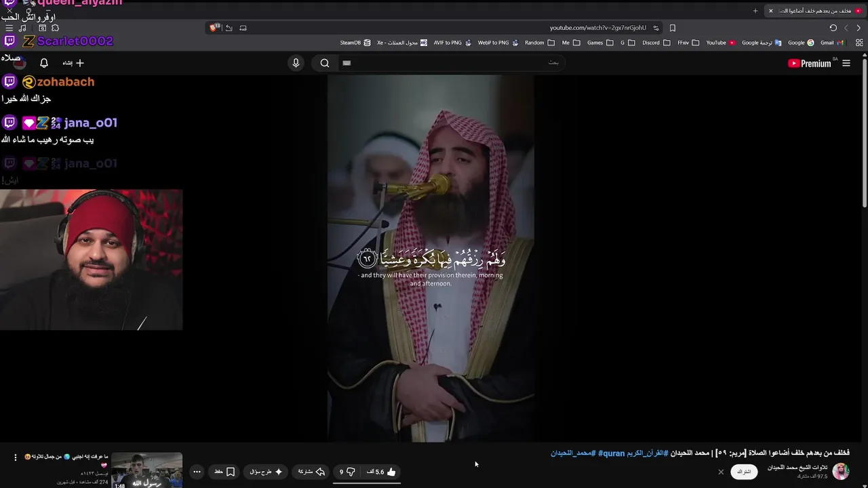Click the Share (مشاركة) button
This screenshot has height=488, width=868.
tap(312, 472)
